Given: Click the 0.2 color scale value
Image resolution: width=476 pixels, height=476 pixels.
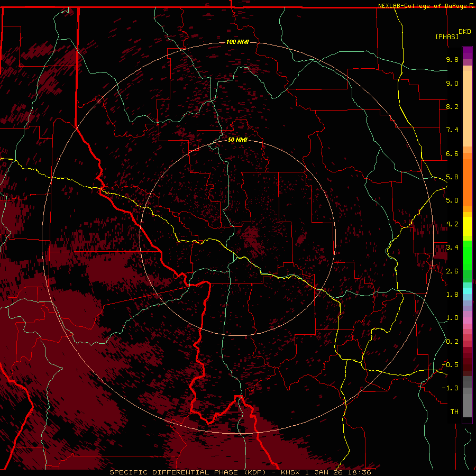Looking at the screenshot, I should coord(452,342).
